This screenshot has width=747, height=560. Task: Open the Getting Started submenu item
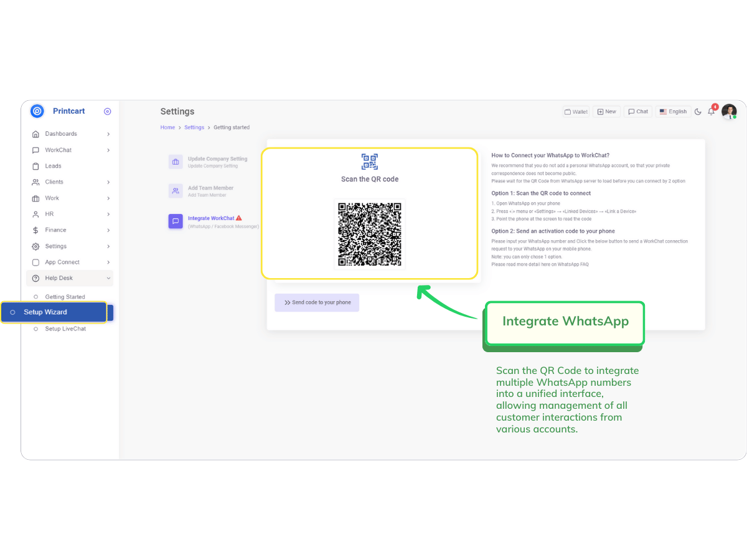pos(65,297)
